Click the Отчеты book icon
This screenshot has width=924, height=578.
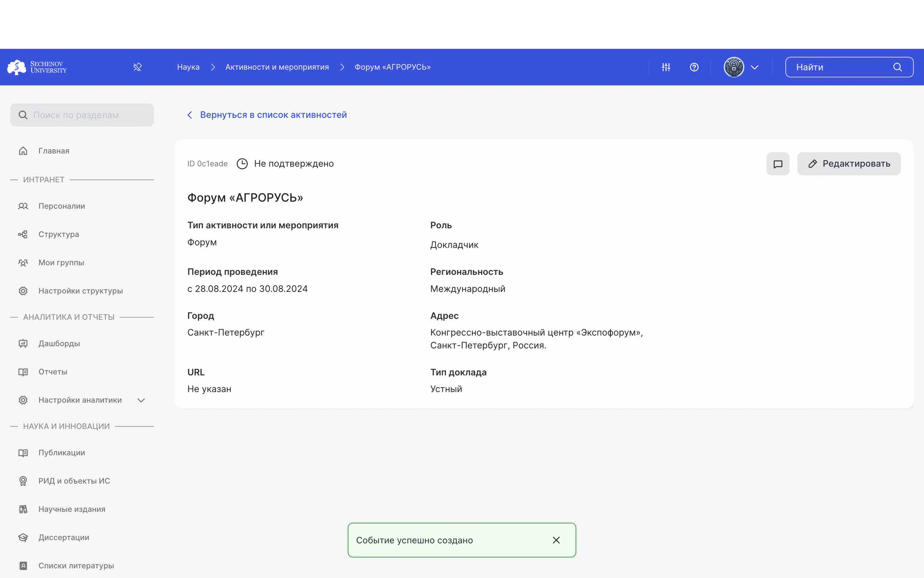click(x=23, y=372)
